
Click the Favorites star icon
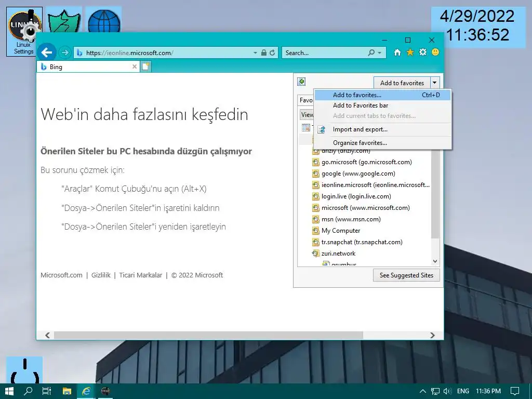410,52
